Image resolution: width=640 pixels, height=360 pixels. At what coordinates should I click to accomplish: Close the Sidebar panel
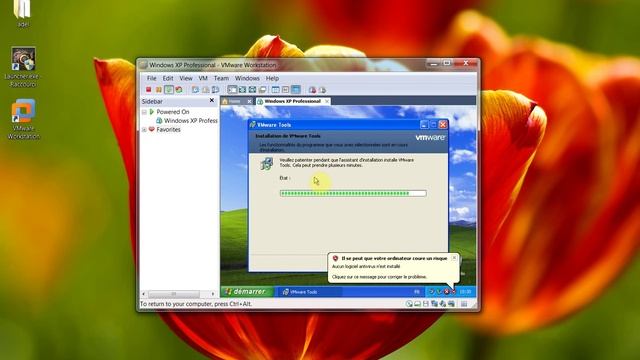pos(211,100)
